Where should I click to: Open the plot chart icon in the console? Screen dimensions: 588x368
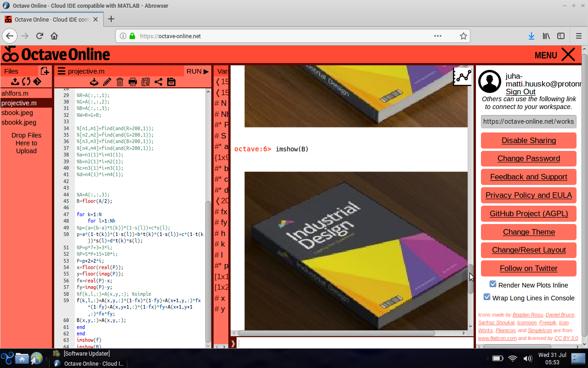[463, 76]
